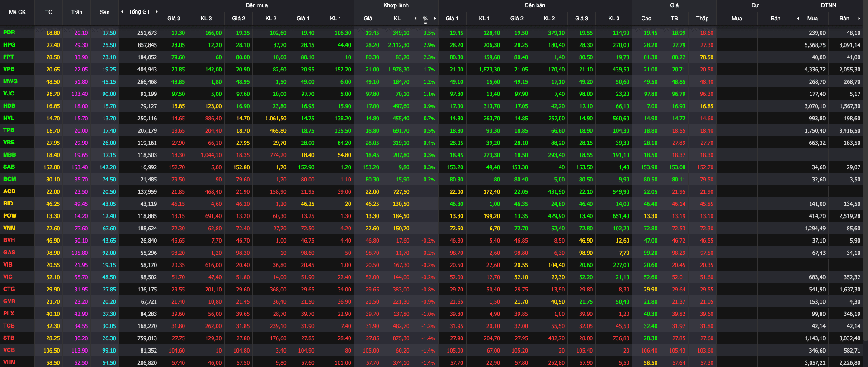Open the TPB stock symbol
The height and width of the screenshot is (367, 868).
9,130
